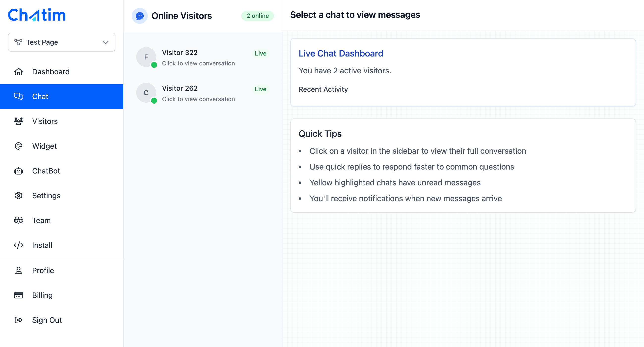Click the Settings gear icon
This screenshot has height=347, width=644.
pyautogui.click(x=19, y=196)
